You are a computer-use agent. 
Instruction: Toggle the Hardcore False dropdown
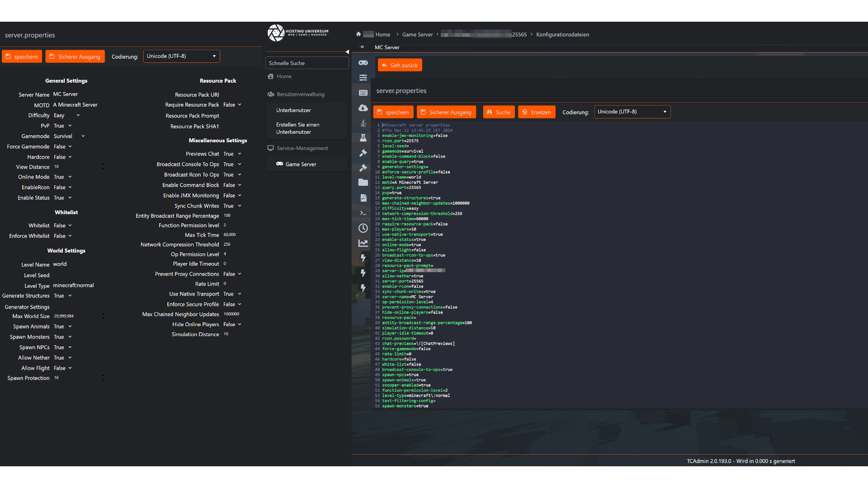pyautogui.click(x=63, y=157)
